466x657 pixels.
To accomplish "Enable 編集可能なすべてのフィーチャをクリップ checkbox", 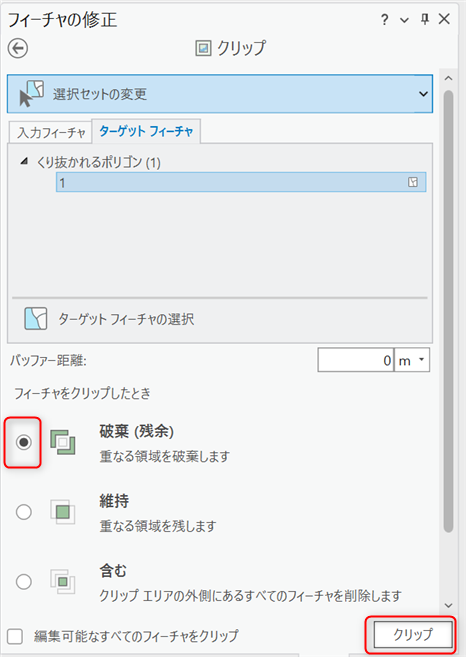I will 15,636.
